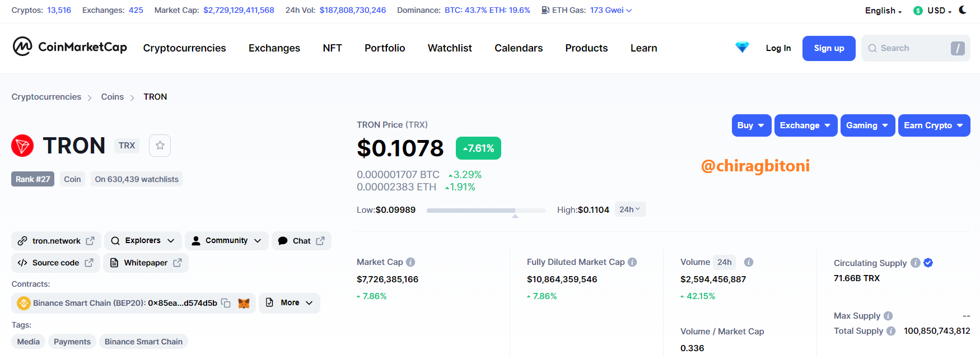
Task: Click the USD green currency icon
Action: pyautogui.click(x=918, y=11)
